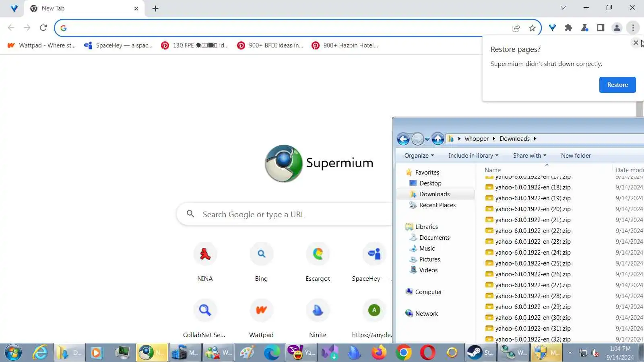This screenshot has height=362, width=644.
Task: Click the share icon in address bar
Action: [516, 28]
